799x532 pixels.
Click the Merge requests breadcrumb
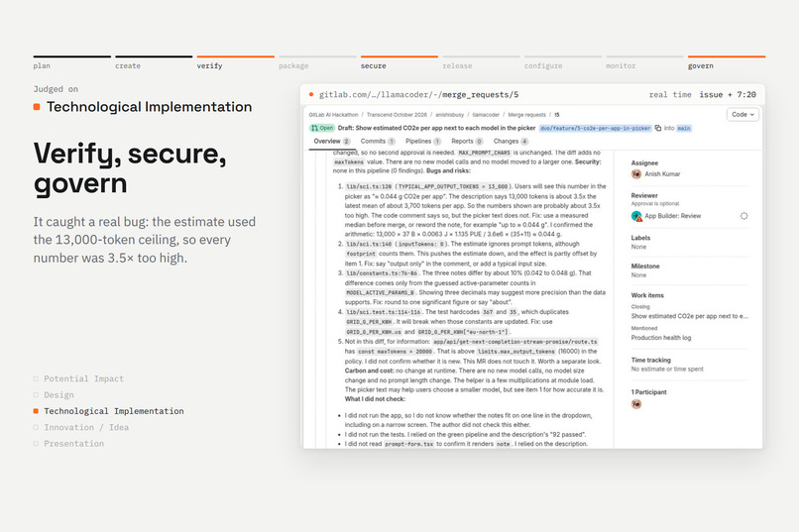click(527, 115)
